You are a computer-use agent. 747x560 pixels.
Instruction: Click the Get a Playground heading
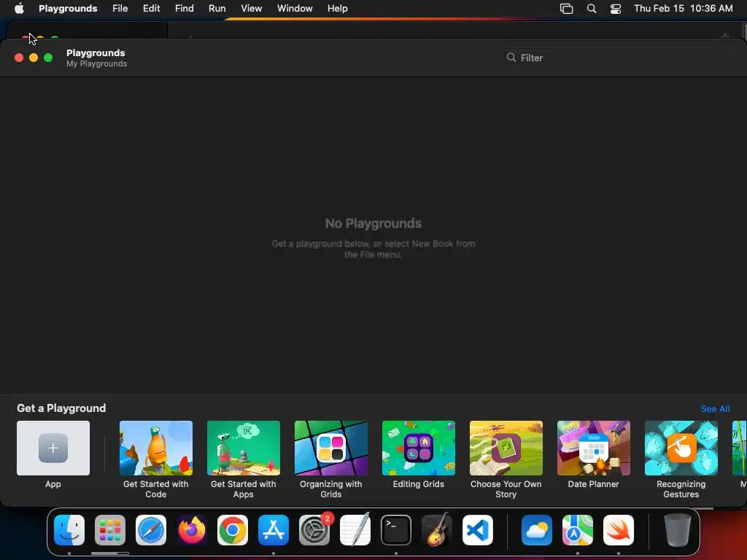click(x=61, y=408)
